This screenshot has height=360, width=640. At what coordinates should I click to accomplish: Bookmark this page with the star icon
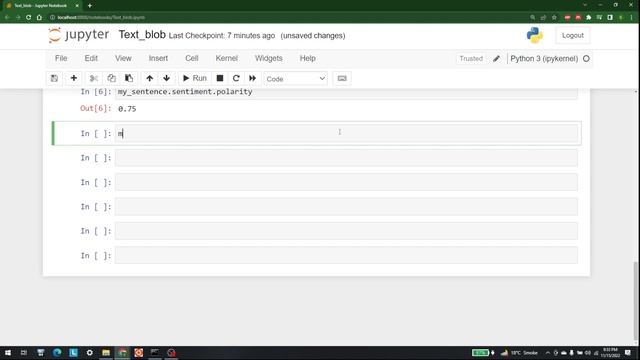click(554, 18)
